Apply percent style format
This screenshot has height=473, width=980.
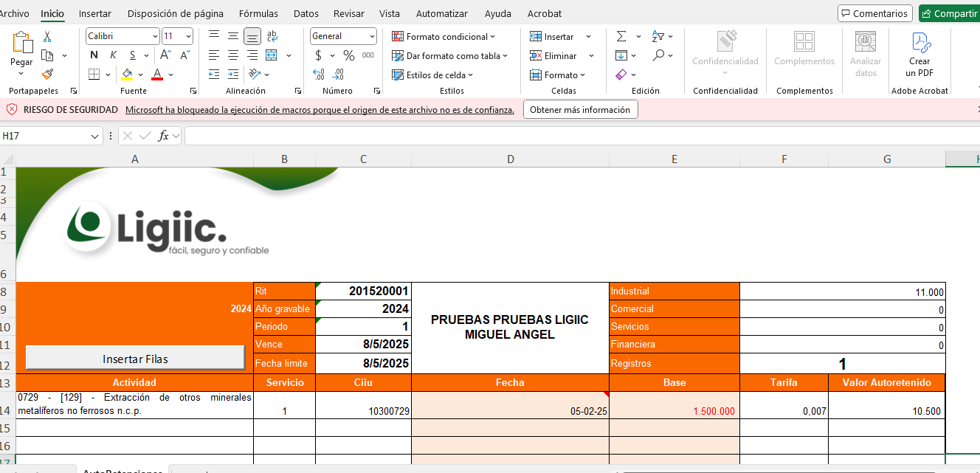click(348, 55)
